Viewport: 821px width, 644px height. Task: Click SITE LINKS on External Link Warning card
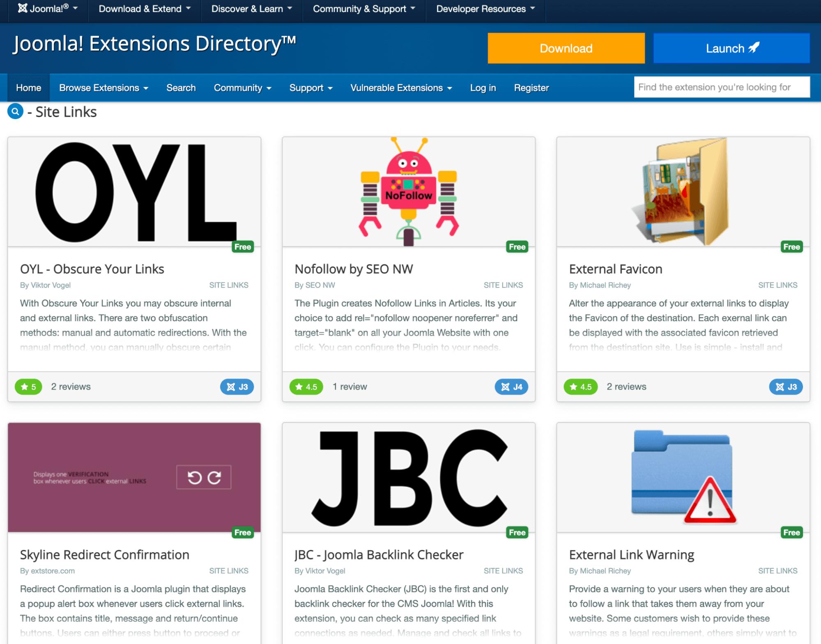coord(777,571)
